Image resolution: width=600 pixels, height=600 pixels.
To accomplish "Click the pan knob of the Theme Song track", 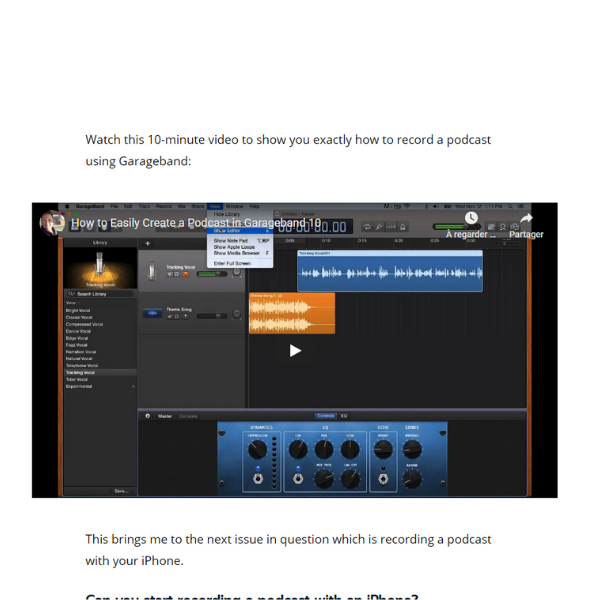I will (237, 314).
